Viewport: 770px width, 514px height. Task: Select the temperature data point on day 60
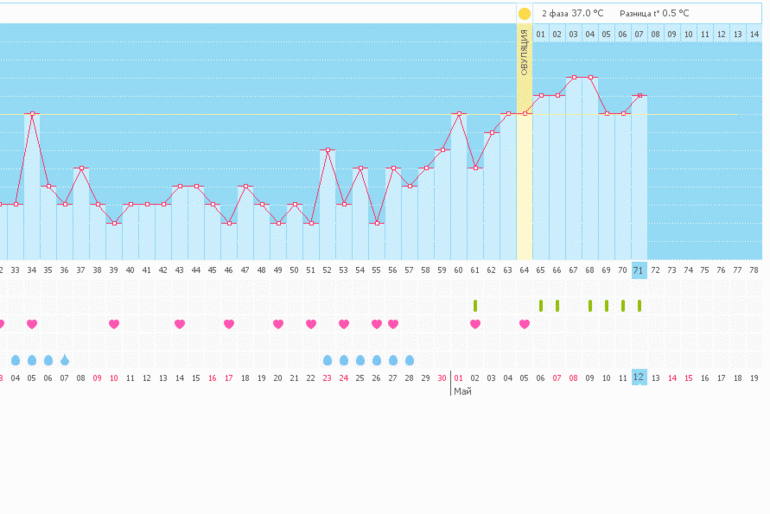[x=459, y=114]
